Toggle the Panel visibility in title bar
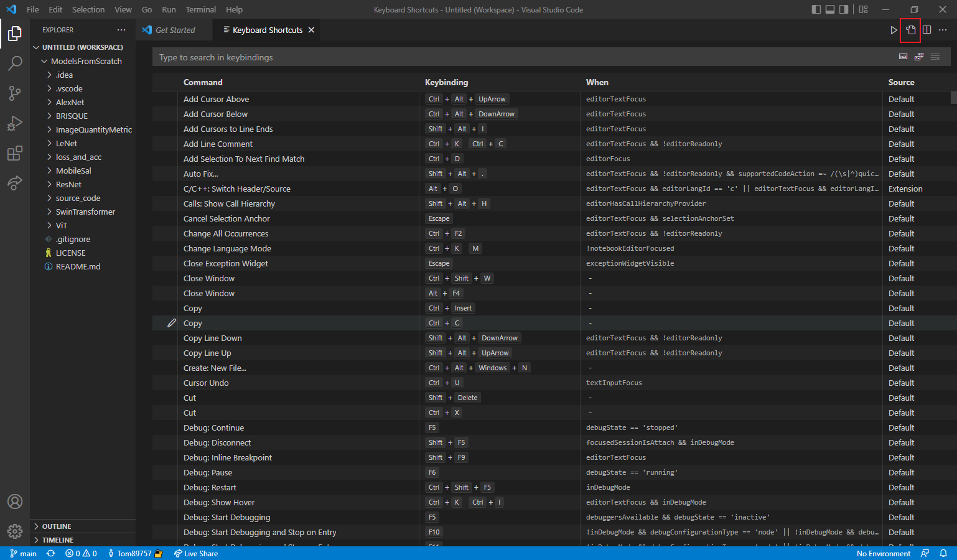This screenshot has height=560, width=957. point(830,9)
